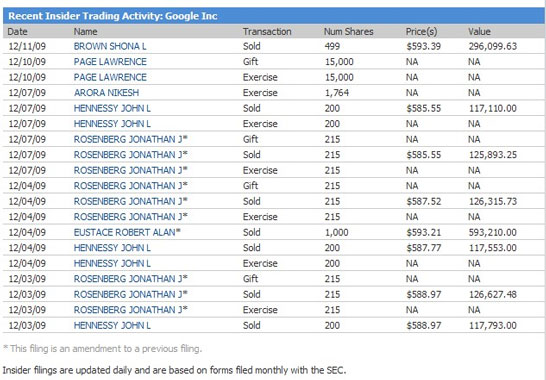Click the Date column header

point(17,32)
